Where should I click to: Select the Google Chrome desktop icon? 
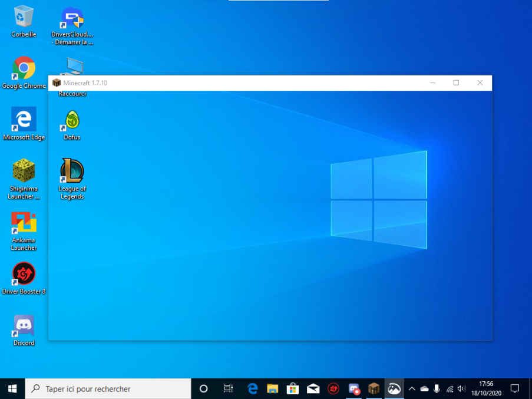pyautogui.click(x=24, y=72)
